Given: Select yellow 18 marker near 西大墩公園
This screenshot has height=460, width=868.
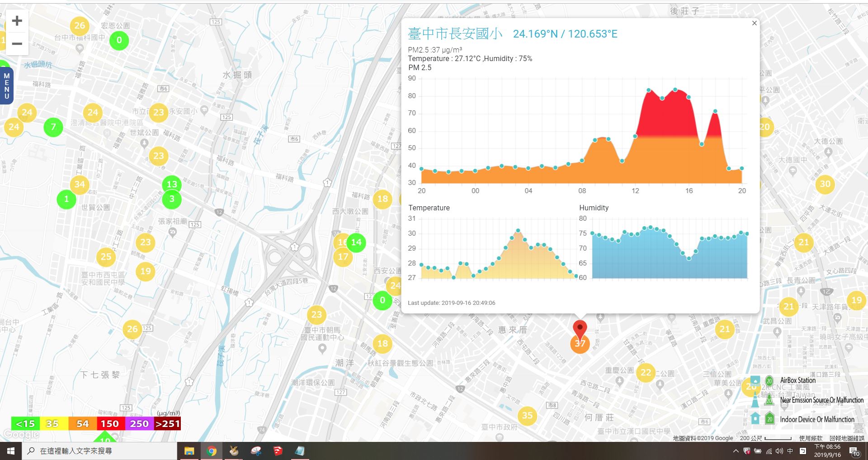Looking at the screenshot, I should point(382,199).
